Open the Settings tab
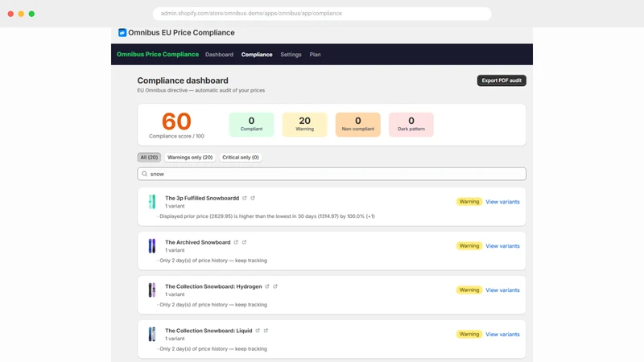The height and width of the screenshot is (362, 644). coord(291,55)
